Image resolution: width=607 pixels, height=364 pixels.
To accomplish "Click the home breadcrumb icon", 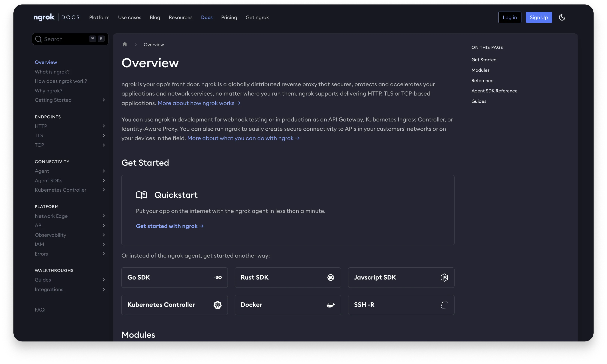I will [x=125, y=44].
